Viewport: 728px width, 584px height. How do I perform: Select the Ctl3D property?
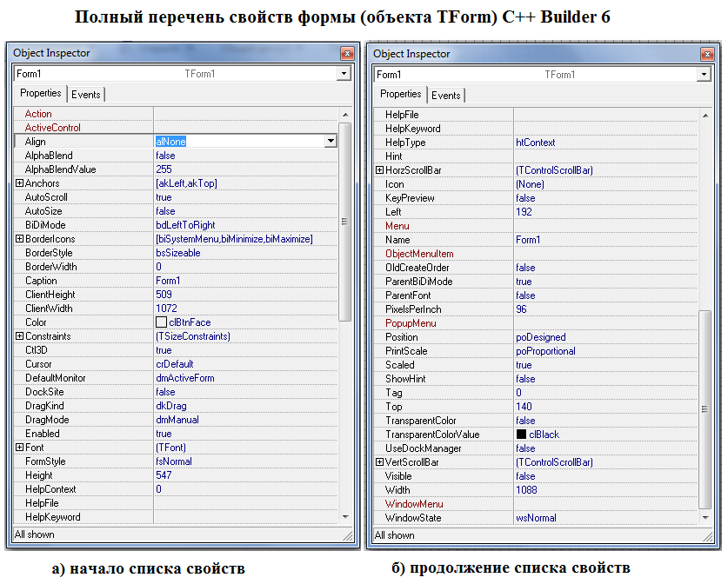click(37, 350)
